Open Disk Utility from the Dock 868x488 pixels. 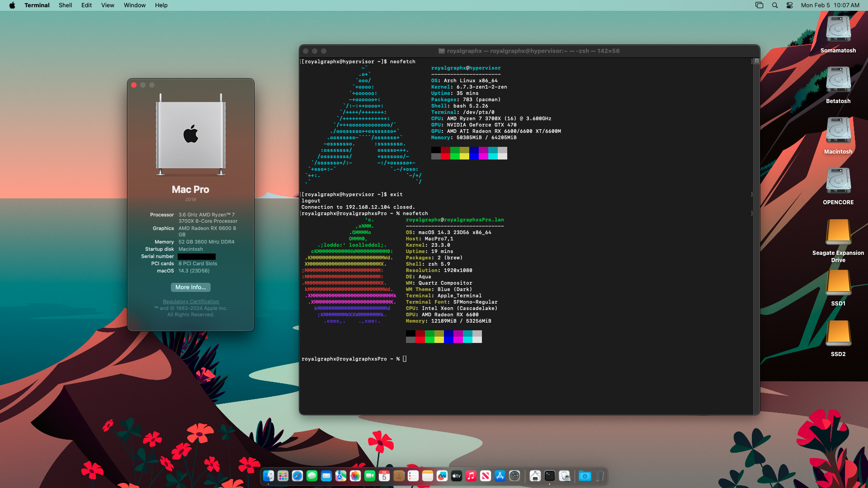(x=565, y=476)
